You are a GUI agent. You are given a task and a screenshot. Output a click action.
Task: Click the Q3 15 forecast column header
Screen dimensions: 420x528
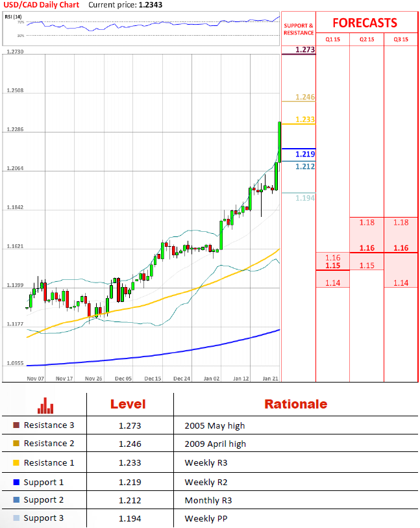401,40
